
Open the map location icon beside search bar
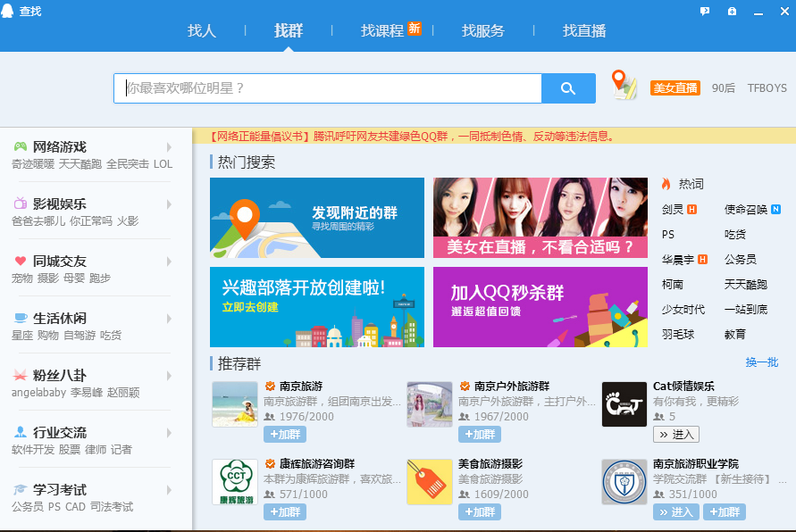pos(623,86)
